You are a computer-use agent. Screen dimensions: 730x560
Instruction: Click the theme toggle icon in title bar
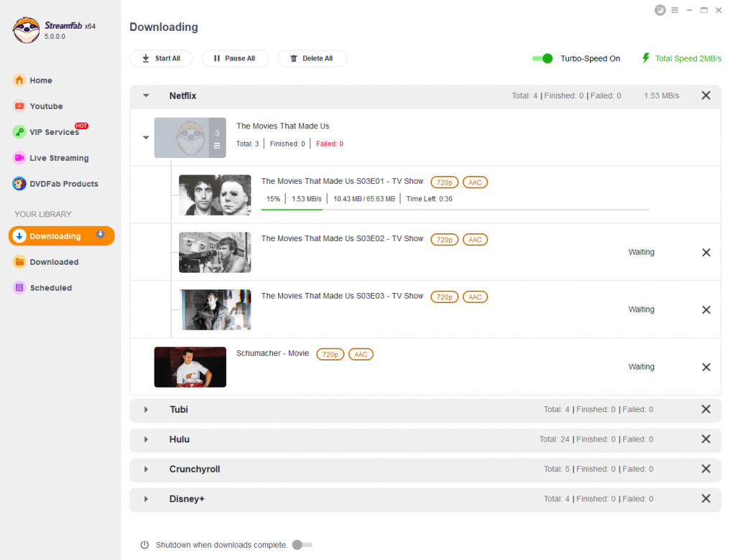[x=660, y=10]
